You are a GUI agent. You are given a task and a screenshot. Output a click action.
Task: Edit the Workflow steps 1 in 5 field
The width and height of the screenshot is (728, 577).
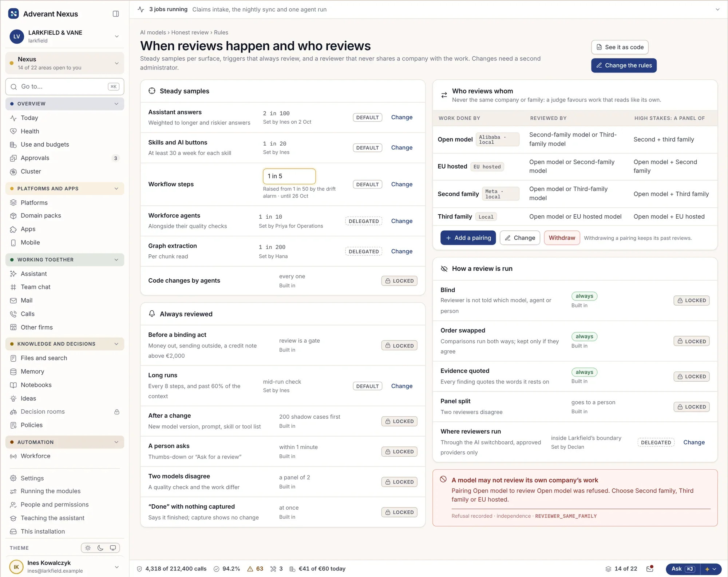(289, 176)
